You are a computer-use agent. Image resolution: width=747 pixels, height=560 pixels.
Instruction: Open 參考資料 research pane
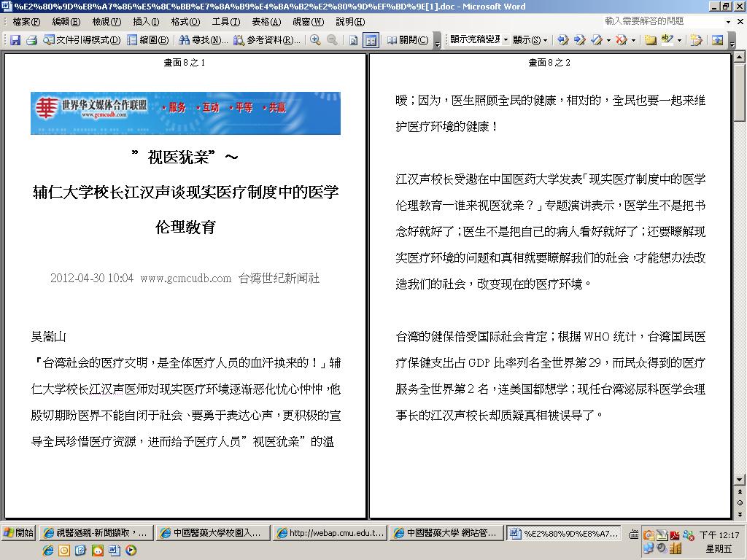267,40
